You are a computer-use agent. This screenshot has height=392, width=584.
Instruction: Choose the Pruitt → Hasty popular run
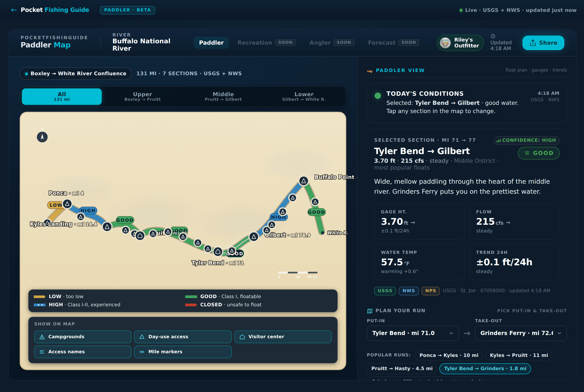pyautogui.click(x=402, y=369)
